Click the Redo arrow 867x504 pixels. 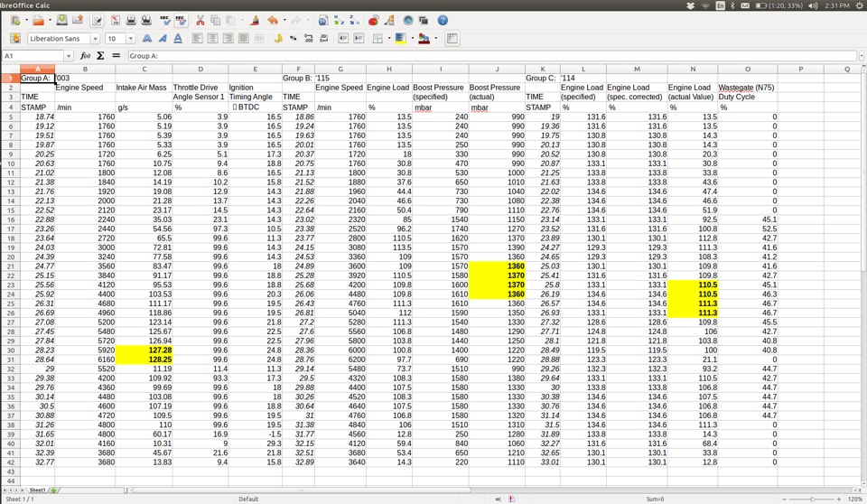(x=296, y=21)
